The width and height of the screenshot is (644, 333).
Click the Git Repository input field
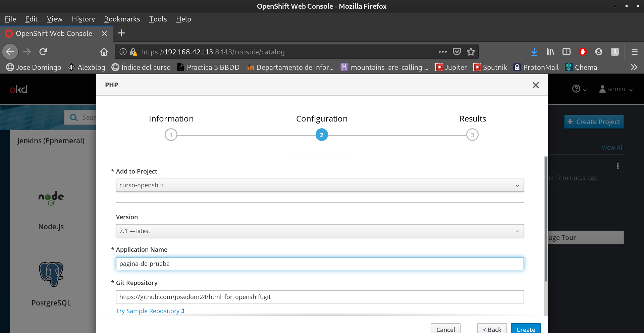click(320, 297)
